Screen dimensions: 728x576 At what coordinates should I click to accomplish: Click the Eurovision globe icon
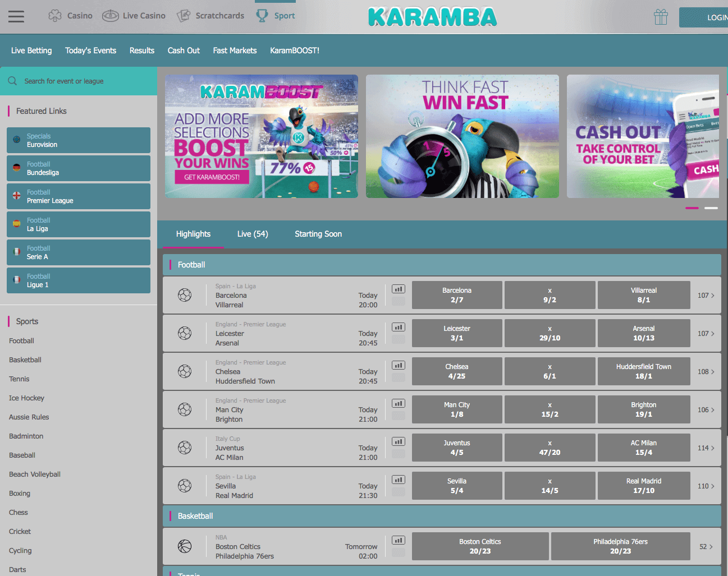tap(16, 139)
